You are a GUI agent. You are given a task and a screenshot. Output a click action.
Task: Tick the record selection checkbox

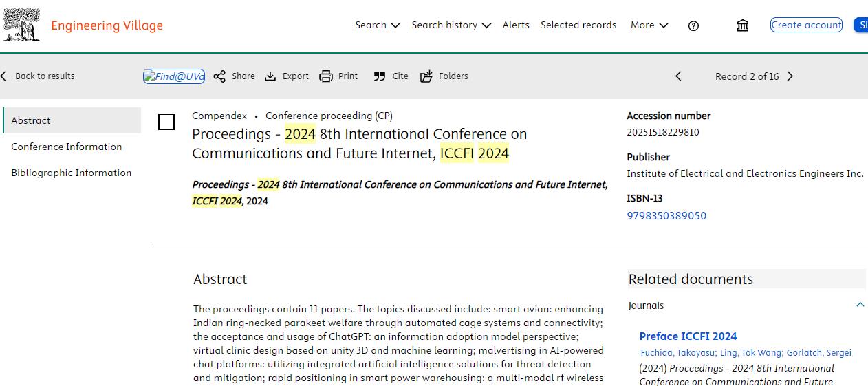click(166, 122)
